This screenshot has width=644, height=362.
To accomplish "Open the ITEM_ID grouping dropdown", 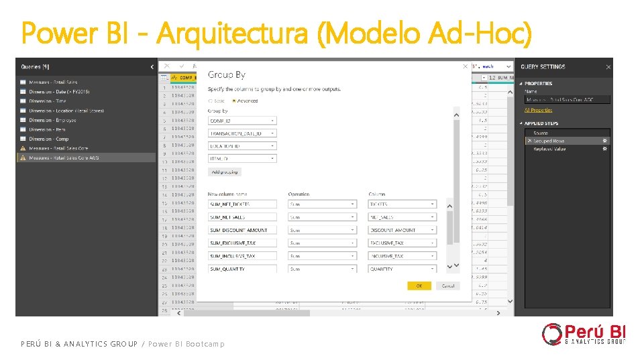I will (242, 158).
